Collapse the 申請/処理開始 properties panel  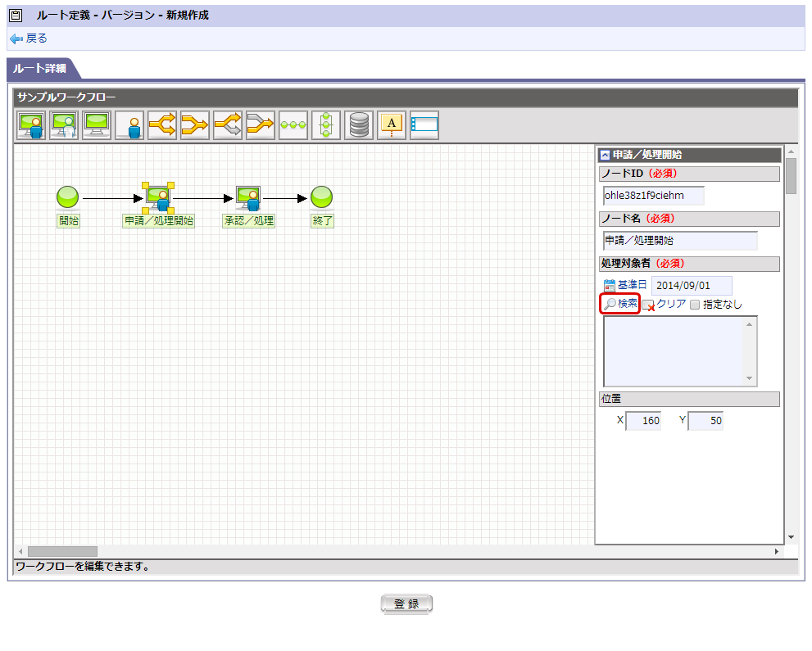point(605,155)
